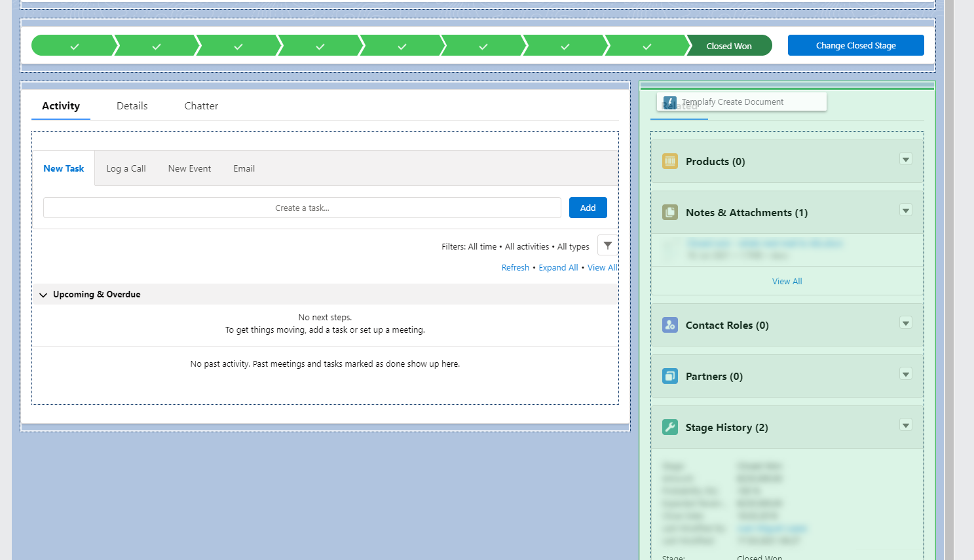This screenshot has height=560, width=974.
Task: Click the Notes & Attachments icon
Action: coord(670,212)
